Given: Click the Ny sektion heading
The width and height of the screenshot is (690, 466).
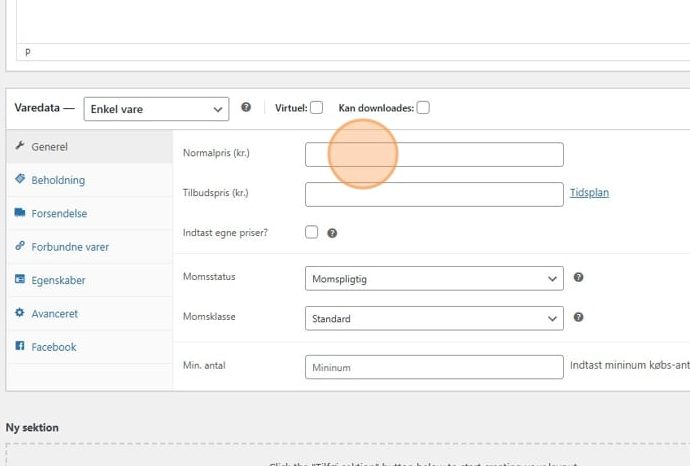Looking at the screenshot, I should [32, 428].
